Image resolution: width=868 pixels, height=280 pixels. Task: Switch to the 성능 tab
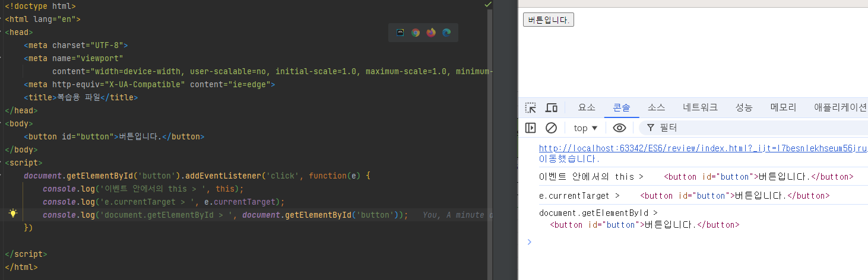click(744, 107)
